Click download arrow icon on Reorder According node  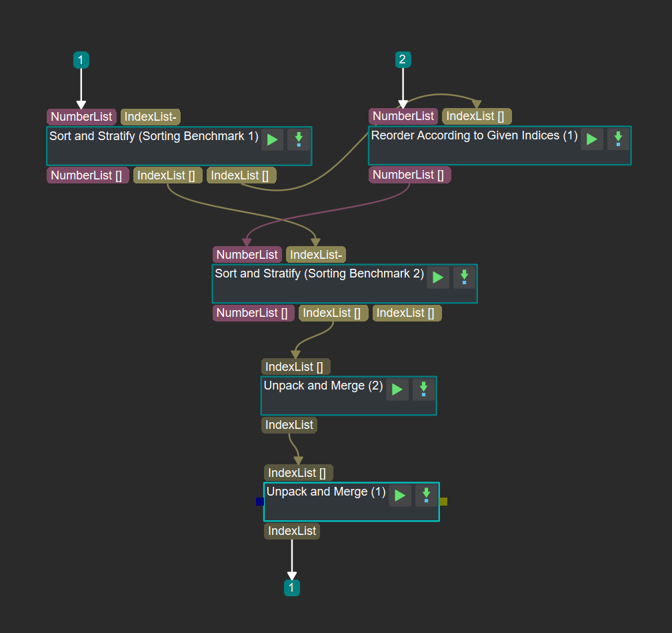coord(618,139)
